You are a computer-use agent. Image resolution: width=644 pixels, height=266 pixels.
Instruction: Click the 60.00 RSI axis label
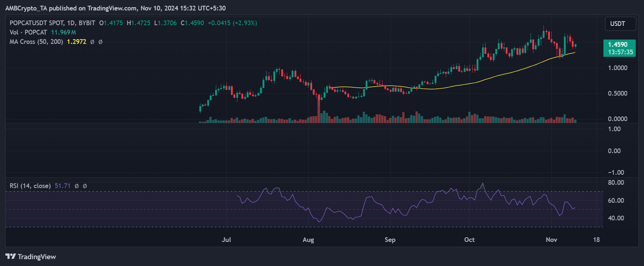point(616,201)
